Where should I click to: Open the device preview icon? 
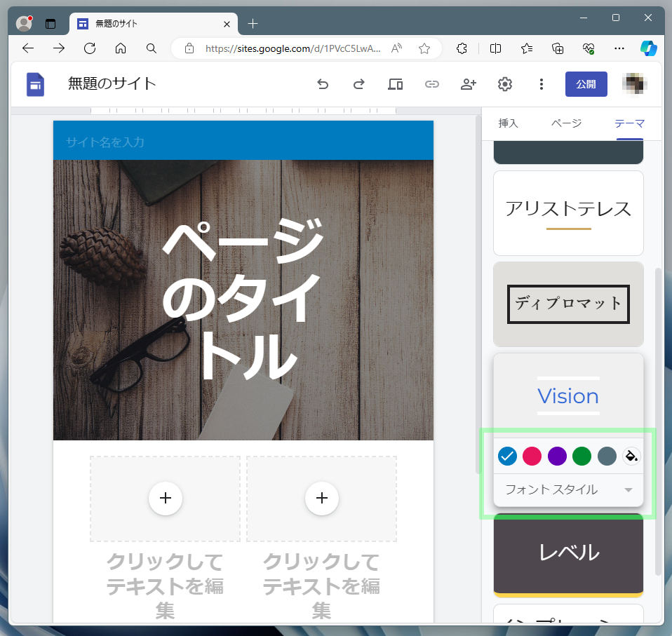tap(395, 84)
